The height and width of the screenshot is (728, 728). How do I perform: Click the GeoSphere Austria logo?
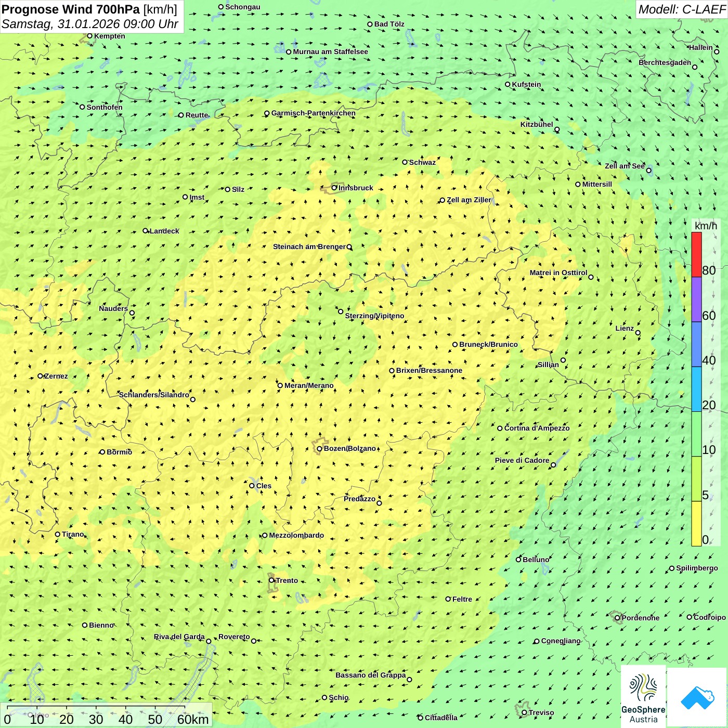pyautogui.click(x=643, y=697)
